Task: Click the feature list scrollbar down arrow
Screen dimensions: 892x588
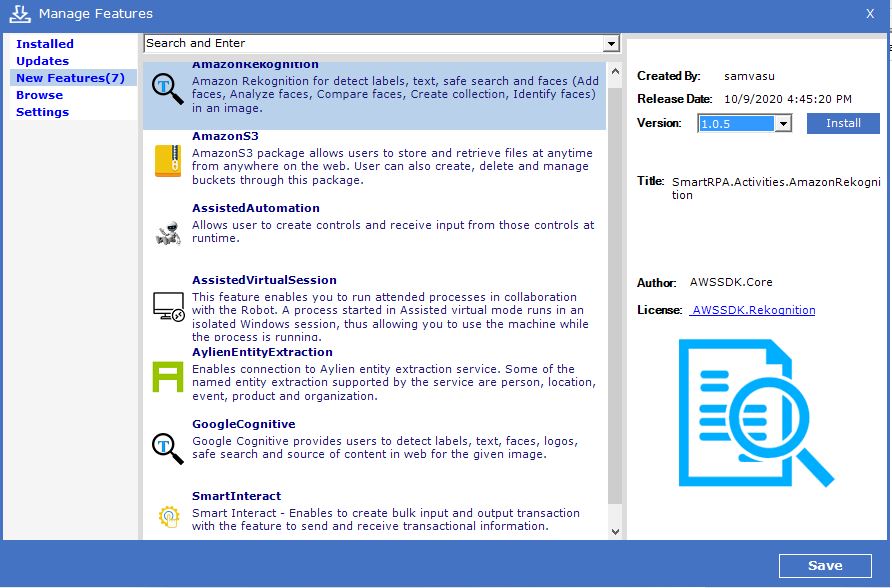Action: (x=614, y=532)
